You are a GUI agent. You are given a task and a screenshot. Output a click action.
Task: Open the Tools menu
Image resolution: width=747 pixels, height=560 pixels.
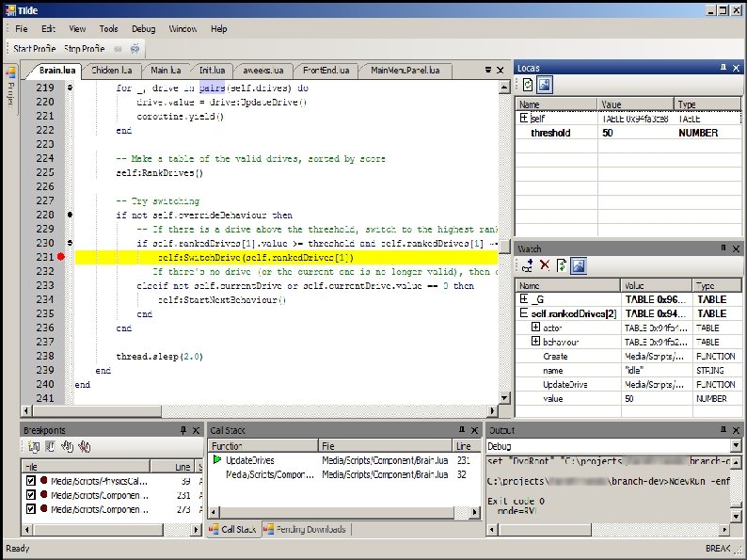tap(108, 28)
